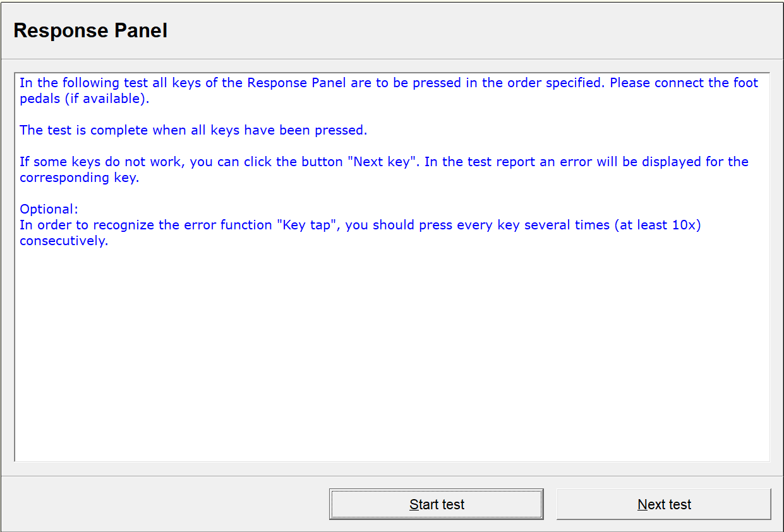This screenshot has width=784, height=532.
Task: Click the quoted "Next key" text
Action: click(382, 162)
